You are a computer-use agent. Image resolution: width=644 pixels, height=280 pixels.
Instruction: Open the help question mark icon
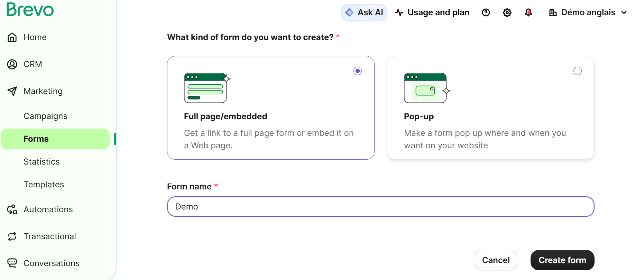(486, 13)
